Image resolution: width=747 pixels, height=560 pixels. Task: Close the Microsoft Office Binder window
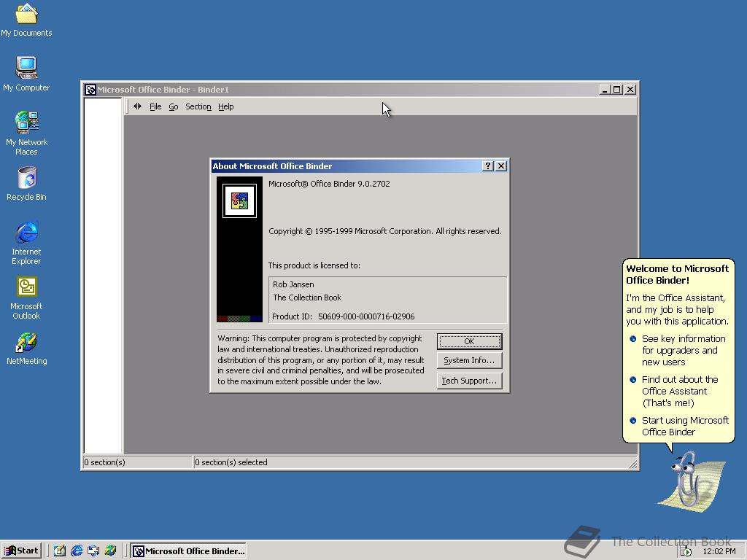point(630,90)
